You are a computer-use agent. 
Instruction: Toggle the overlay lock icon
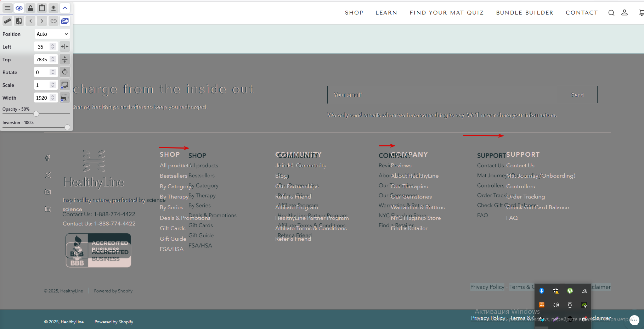click(30, 8)
